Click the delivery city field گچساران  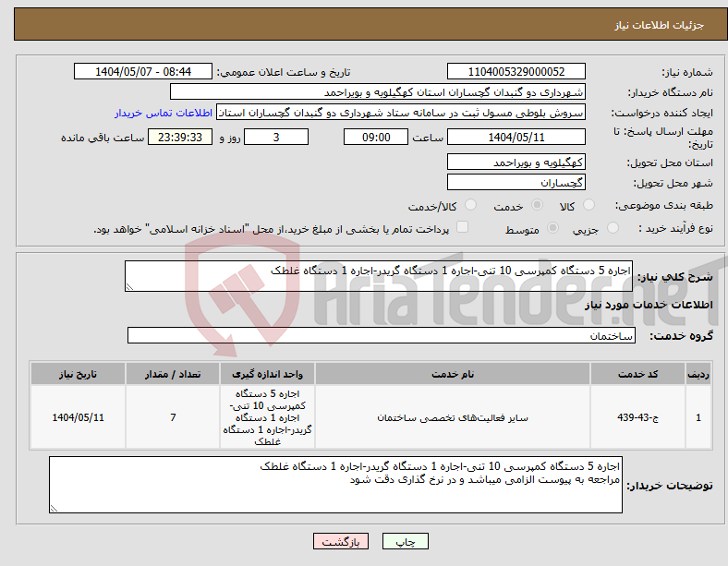pyautogui.click(x=516, y=182)
